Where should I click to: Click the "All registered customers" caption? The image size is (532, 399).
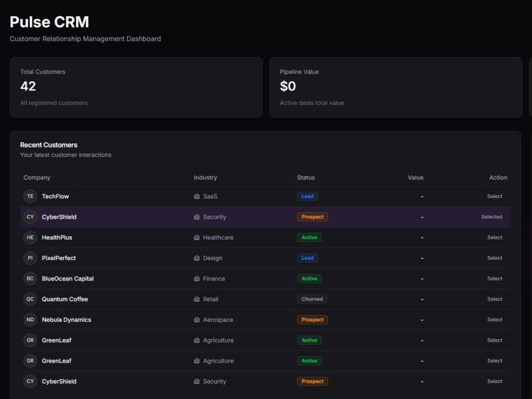(x=54, y=103)
